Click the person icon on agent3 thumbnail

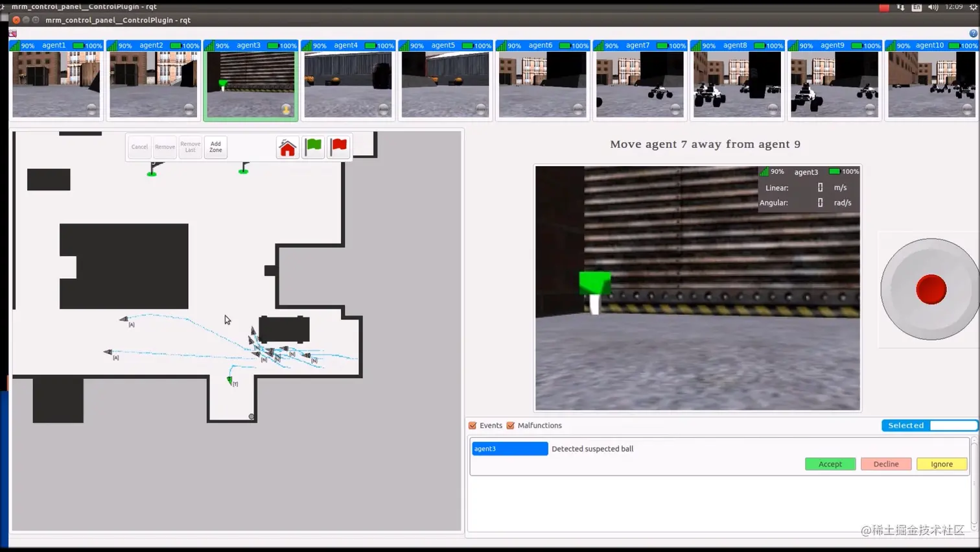(286, 109)
